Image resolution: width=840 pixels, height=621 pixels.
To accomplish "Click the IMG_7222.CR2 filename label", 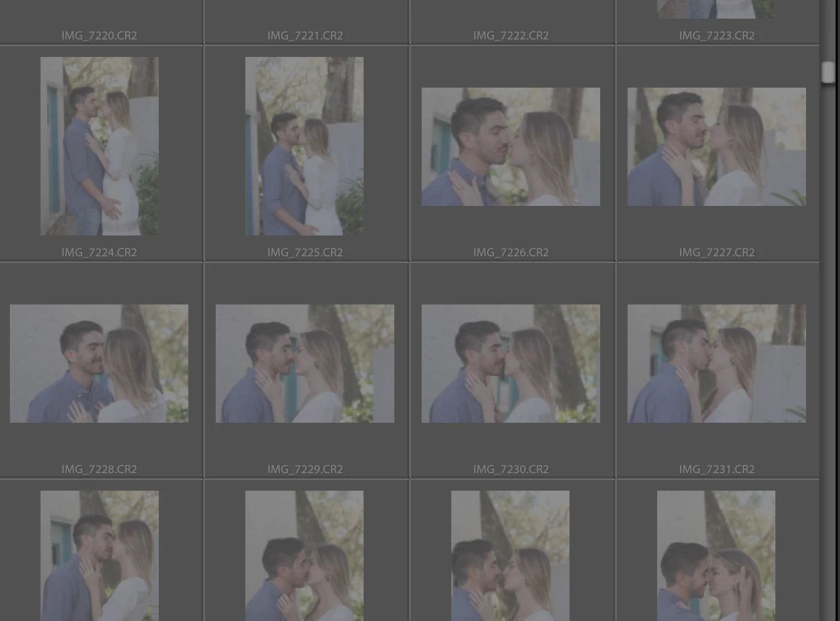I will (511, 36).
